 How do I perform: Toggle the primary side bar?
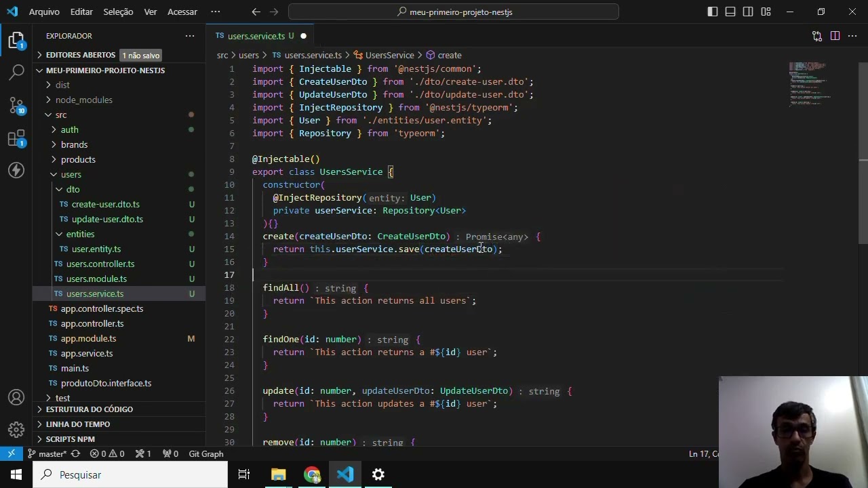point(713,12)
